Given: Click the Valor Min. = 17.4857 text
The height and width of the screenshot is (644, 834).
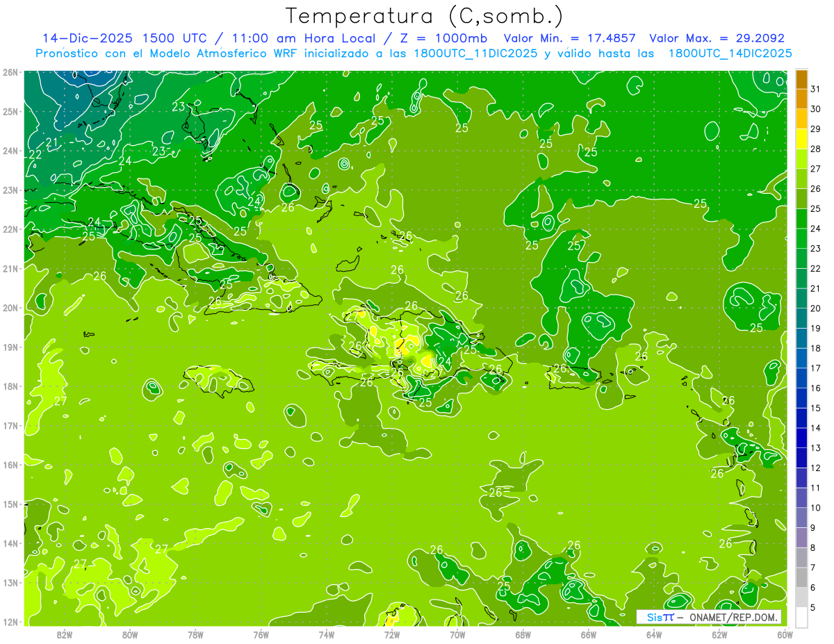Looking at the screenshot, I should coord(571,38).
